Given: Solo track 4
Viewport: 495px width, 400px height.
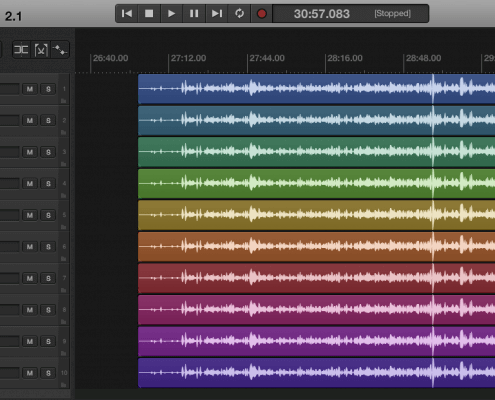Looking at the screenshot, I should pos(48,184).
